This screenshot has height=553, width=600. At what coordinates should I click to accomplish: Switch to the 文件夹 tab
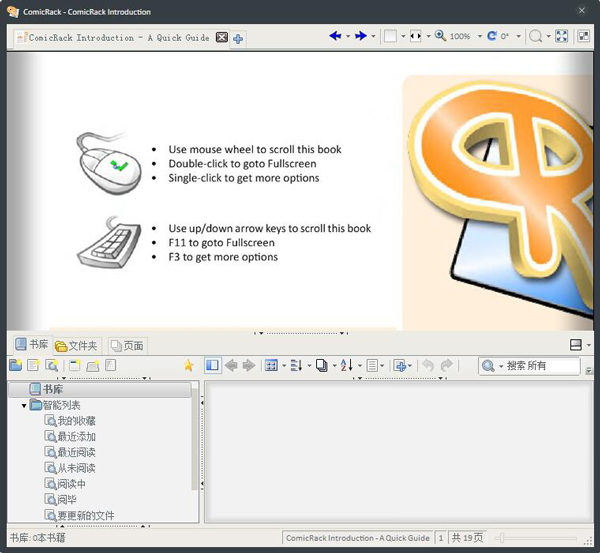point(77,346)
